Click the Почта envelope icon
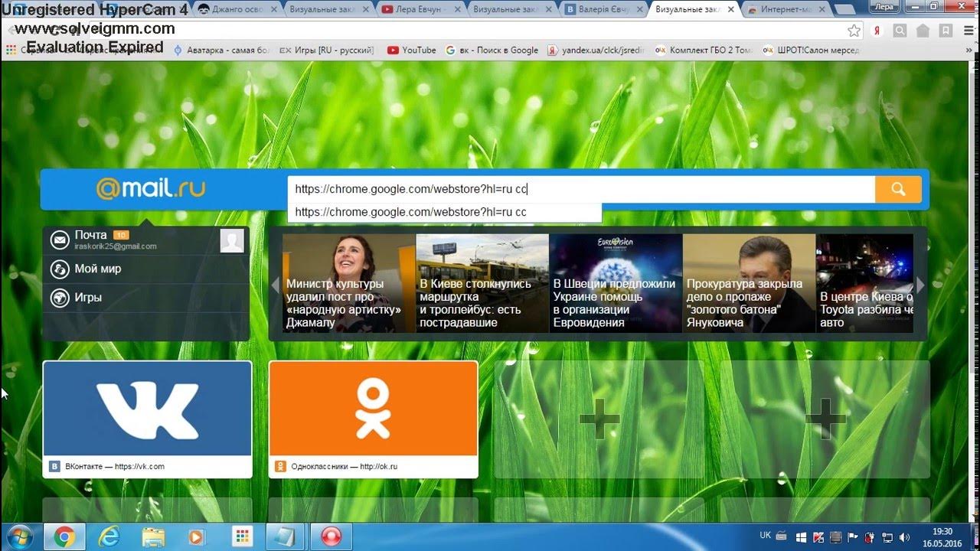The height and width of the screenshot is (551, 980). (60, 240)
